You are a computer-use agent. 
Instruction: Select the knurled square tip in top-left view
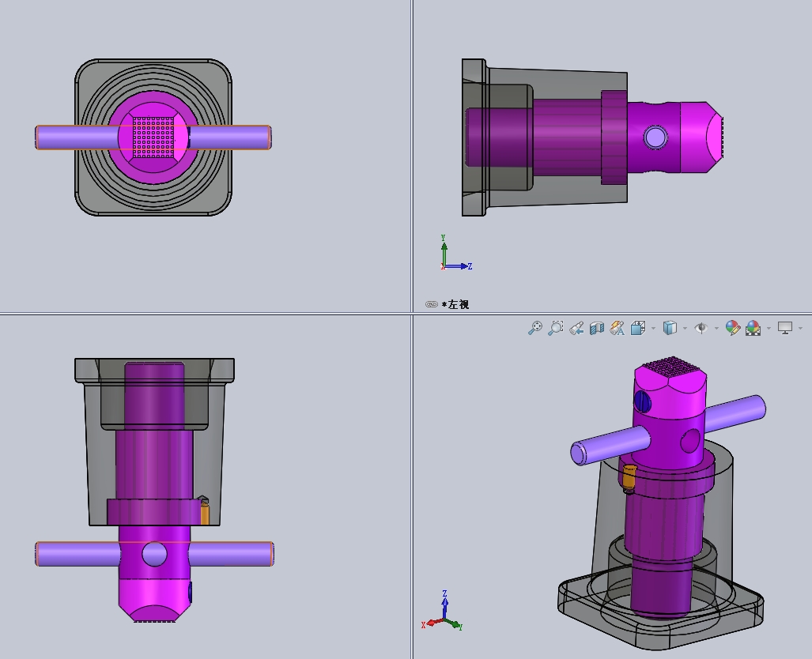pos(154,137)
